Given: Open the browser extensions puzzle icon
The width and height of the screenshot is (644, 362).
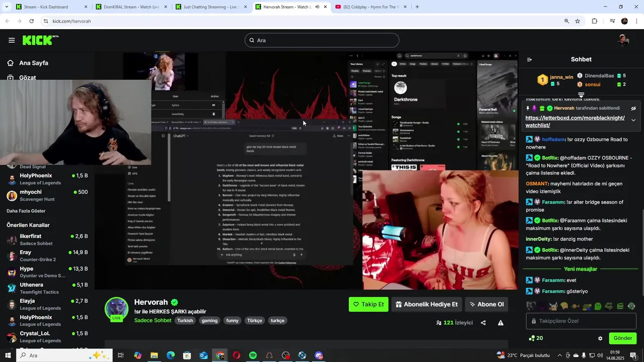Looking at the screenshot, I should [x=595, y=21].
